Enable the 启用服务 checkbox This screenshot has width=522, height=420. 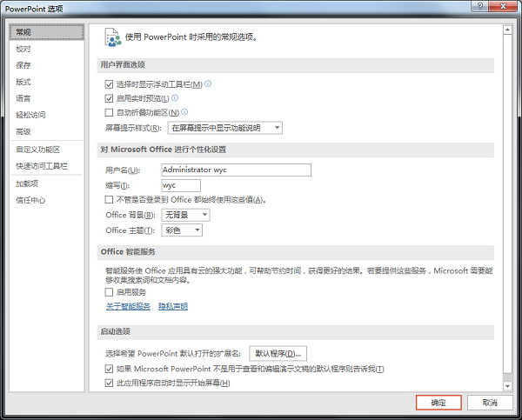(x=109, y=292)
